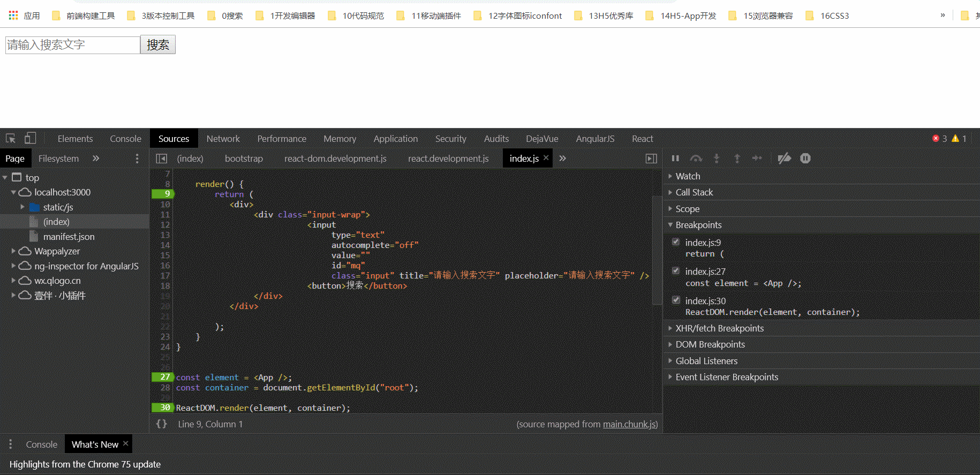Click the inspect element picker icon
This screenshot has width=980, height=475.
click(x=11, y=139)
